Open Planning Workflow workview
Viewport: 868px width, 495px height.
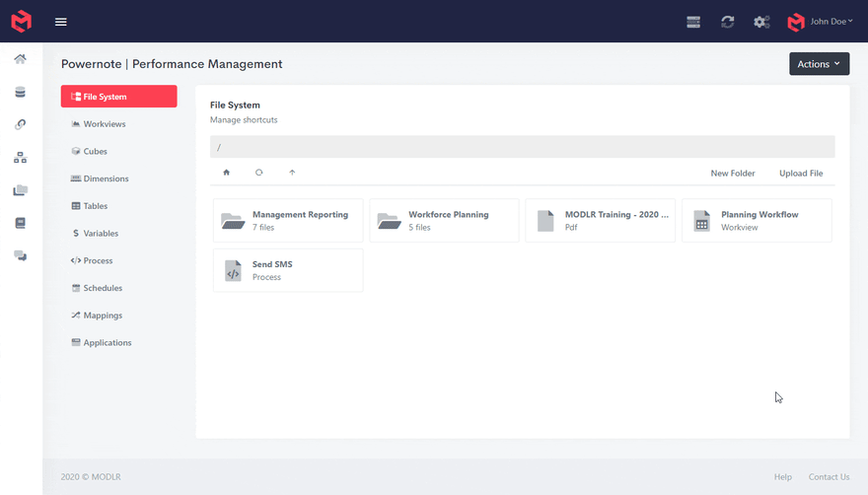tap(757, 220)
